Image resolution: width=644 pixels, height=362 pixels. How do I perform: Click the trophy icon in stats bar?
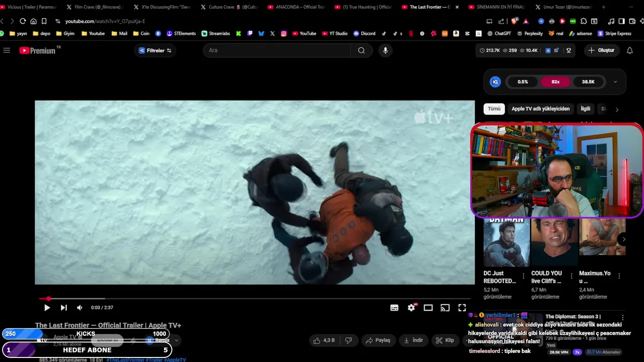tap(569, 50)
